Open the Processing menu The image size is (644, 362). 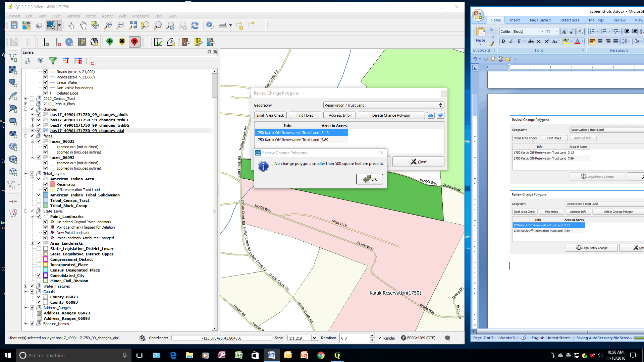point(141,16)
